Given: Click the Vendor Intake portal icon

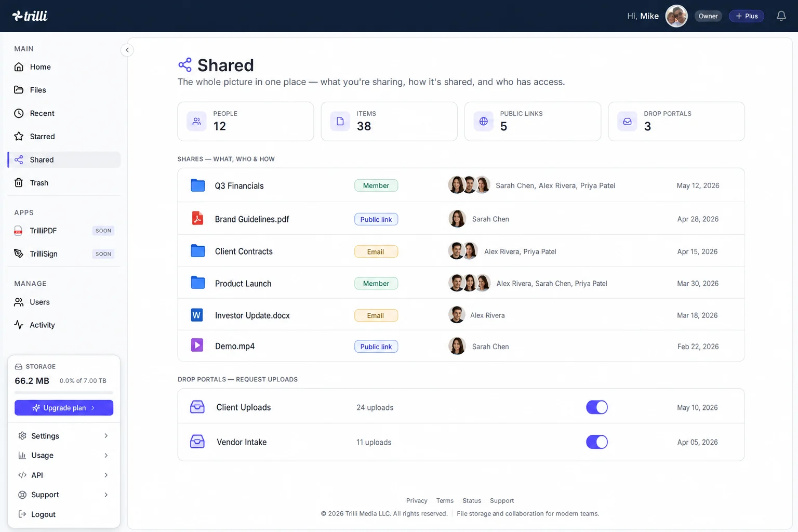Looking at the screenshot, I should pos(197,442).
